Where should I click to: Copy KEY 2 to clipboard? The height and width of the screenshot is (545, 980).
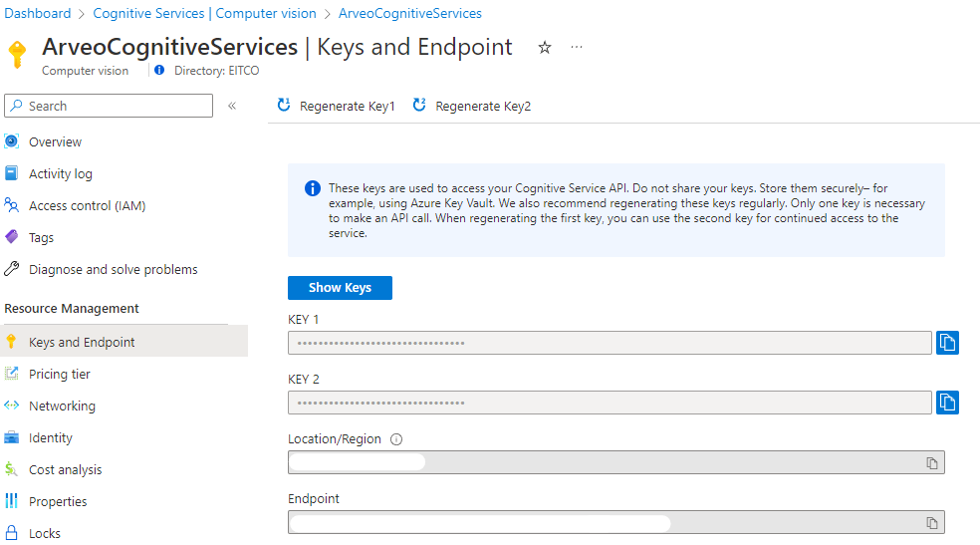pyautogui.click(x=947, y=403)
